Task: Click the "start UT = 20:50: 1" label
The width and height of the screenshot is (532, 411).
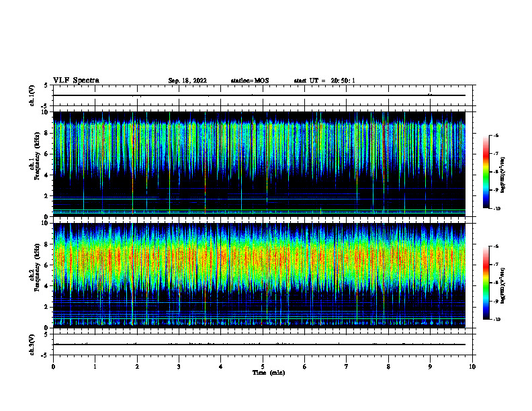Action: 324,81
